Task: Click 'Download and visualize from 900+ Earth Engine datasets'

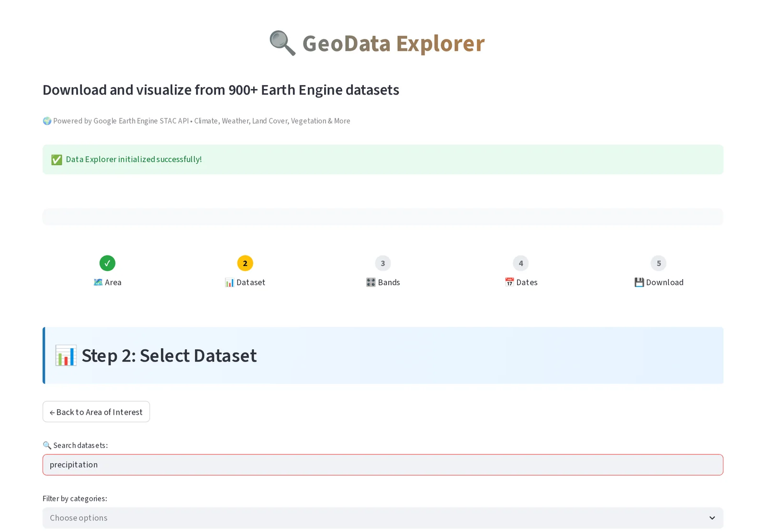Action: pos(221,90)
